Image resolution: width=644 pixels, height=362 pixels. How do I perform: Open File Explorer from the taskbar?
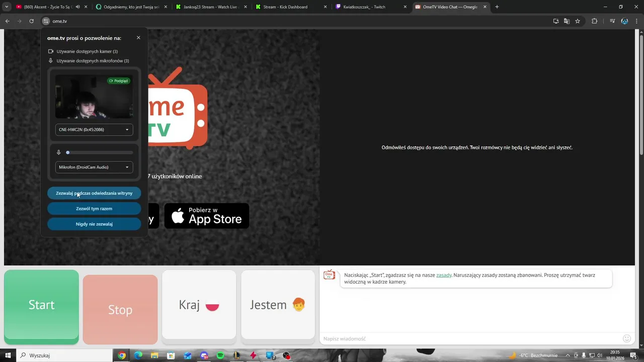pos(155,355)
